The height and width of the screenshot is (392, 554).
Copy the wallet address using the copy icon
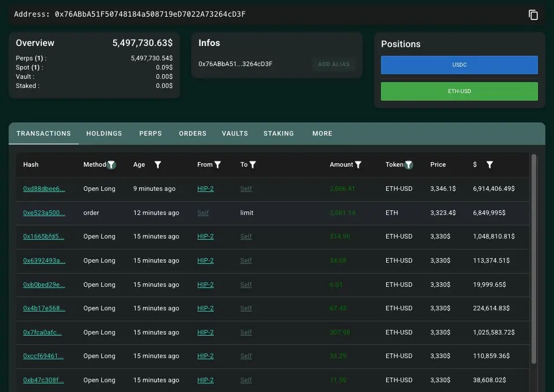coord(533,15)
